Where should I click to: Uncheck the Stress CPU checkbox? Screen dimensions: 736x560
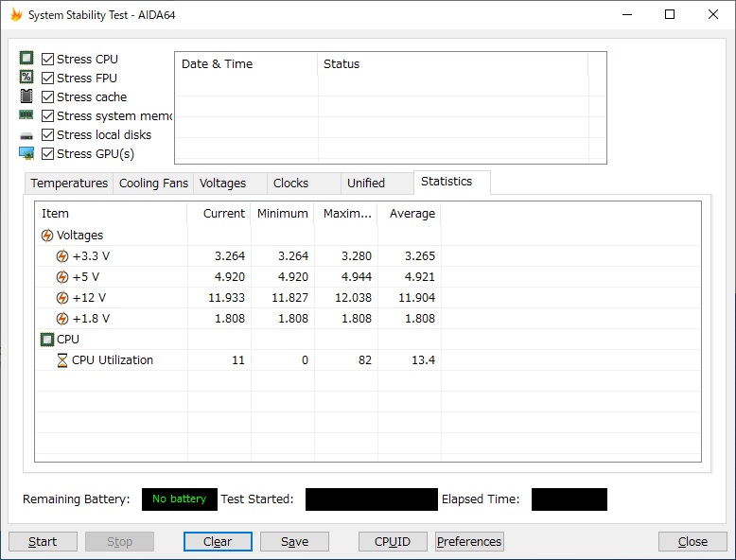48,59
